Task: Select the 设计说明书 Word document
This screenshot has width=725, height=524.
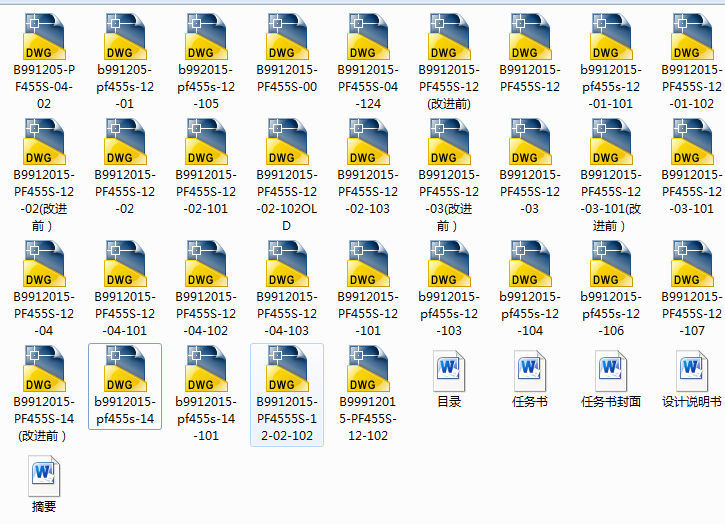Action: coord(692,379)
